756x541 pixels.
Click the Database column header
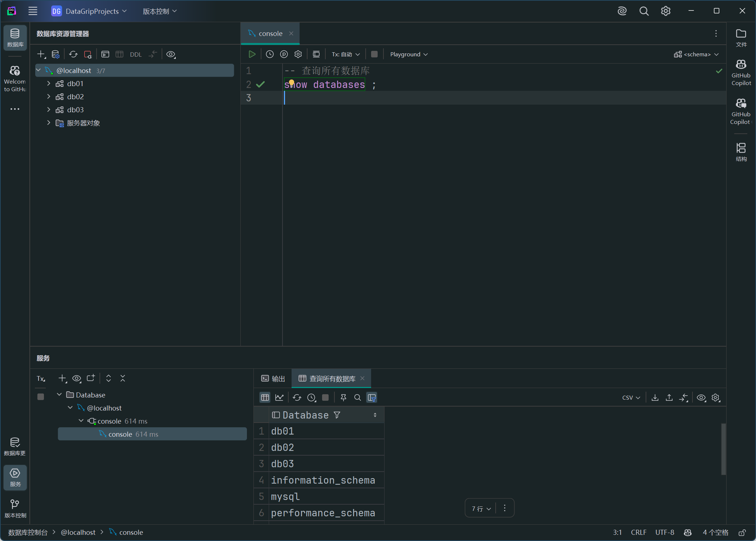pyautogui.click(x=305, y=415)
